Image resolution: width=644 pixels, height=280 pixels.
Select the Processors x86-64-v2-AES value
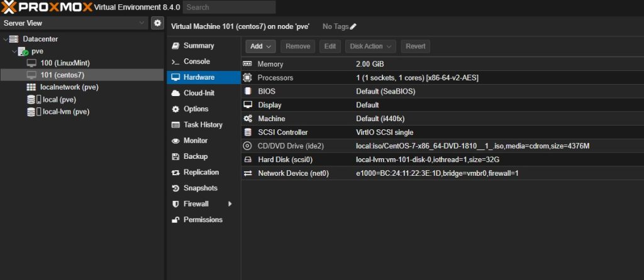tap(417, 77)
